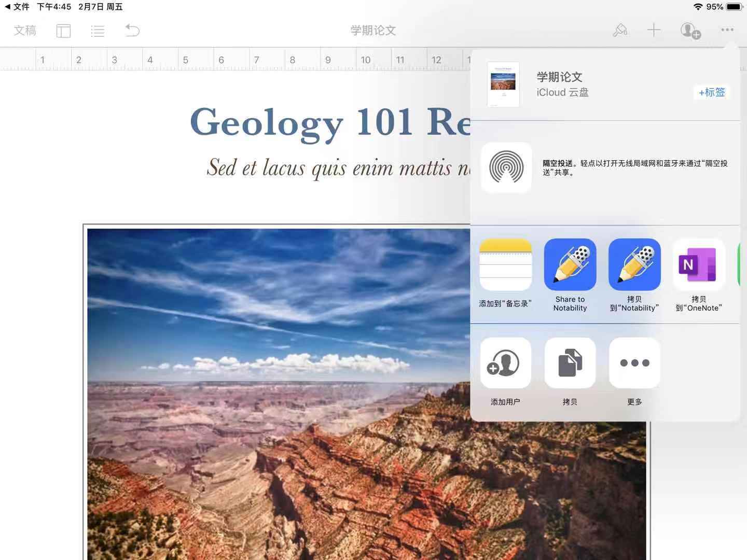This screenshot has width=747, height=560.
Task: Select 拷贝到“Notability” icon
Action: (x=634, y=264)
